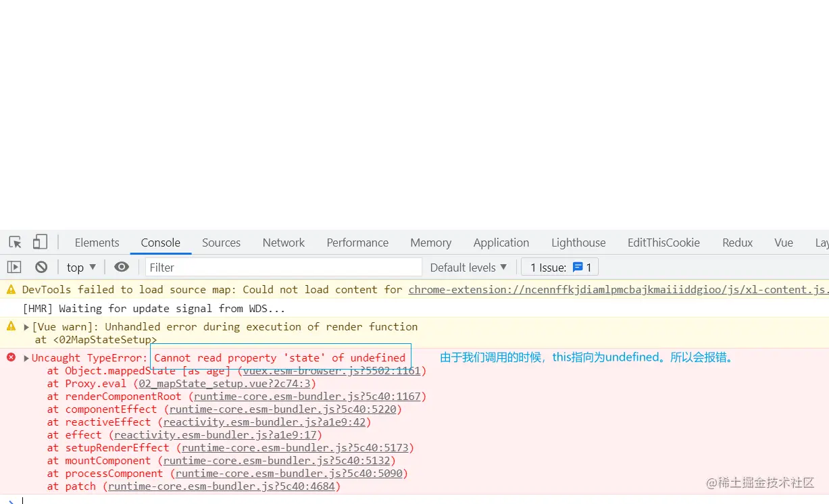Click the HMR Waiting for update signal message
The image size is (829, 504).
coord(154,309)
